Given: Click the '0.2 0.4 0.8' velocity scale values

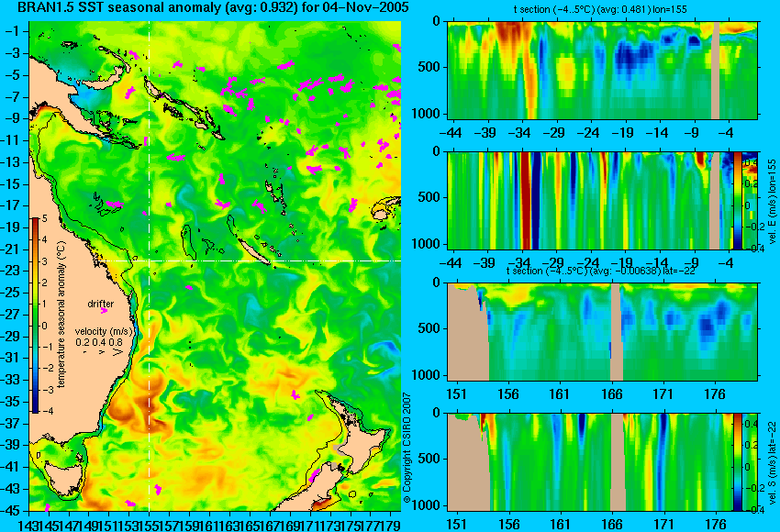Looking at the screenshot, I should 99,342.
